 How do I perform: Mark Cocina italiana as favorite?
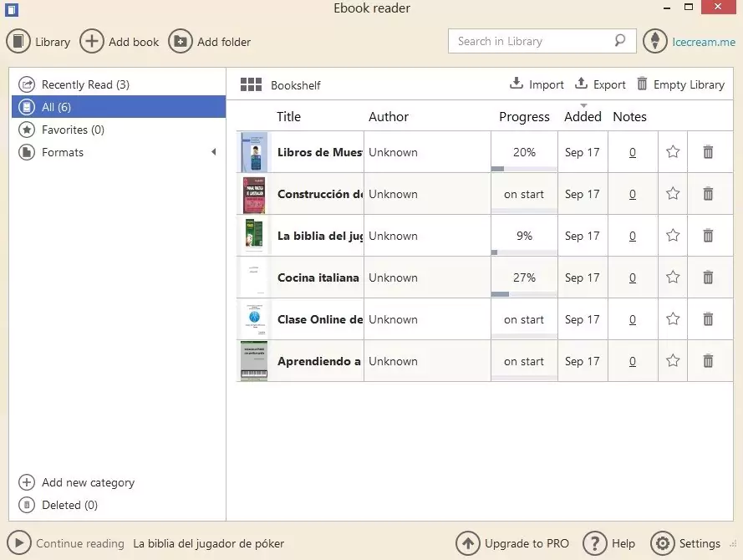click(x=672, y=277)
